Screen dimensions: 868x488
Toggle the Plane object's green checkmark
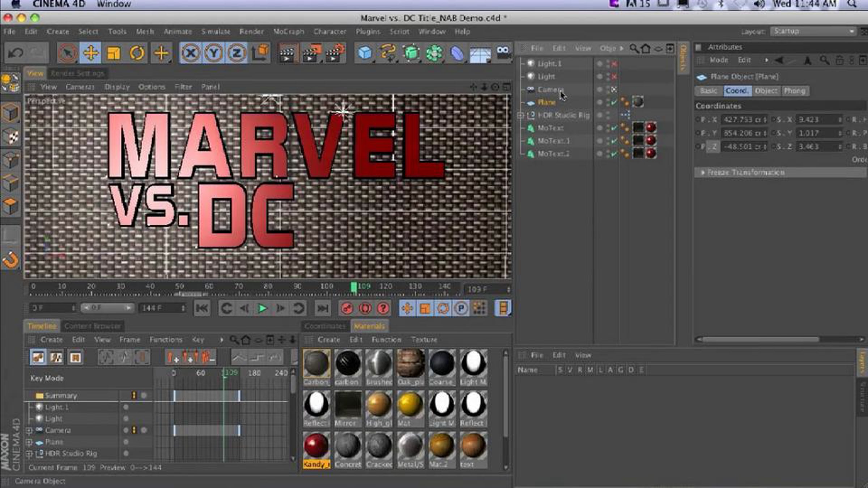614,102
